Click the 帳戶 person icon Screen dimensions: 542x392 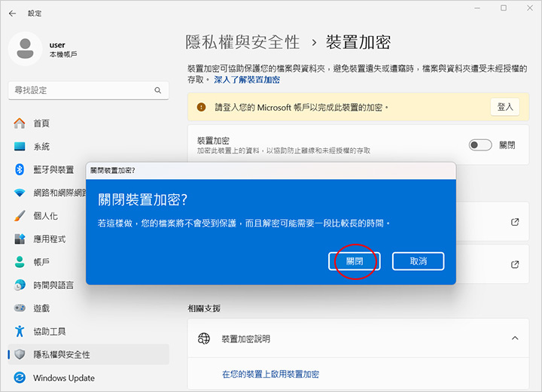20,262
